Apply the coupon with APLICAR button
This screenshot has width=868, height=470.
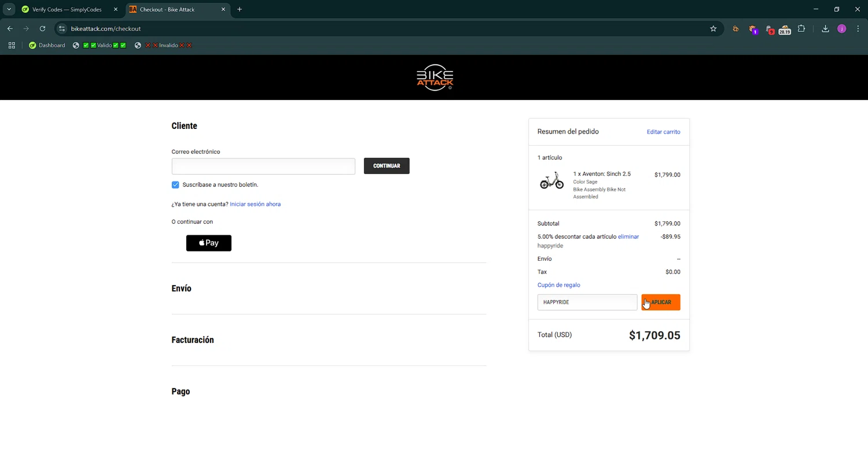point(661,302)
